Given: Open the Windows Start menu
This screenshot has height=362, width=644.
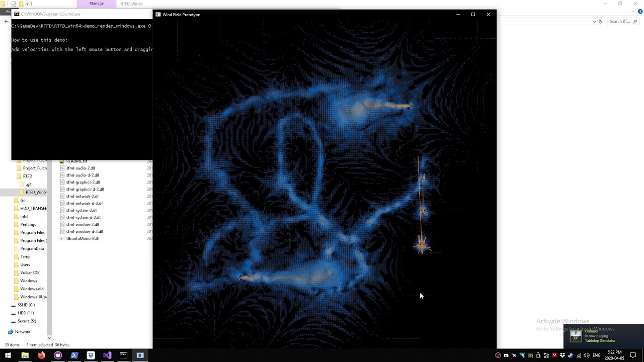Looking at the screenshot, I should point(8,355).
